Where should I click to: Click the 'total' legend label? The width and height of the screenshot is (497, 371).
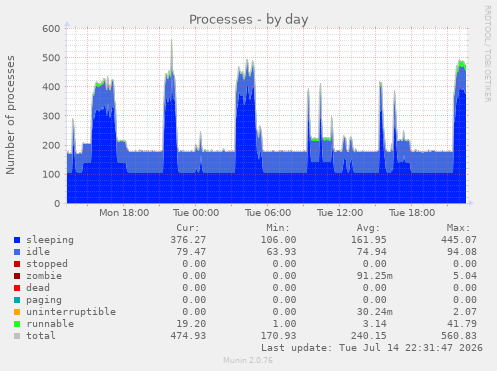coord(41,336)
